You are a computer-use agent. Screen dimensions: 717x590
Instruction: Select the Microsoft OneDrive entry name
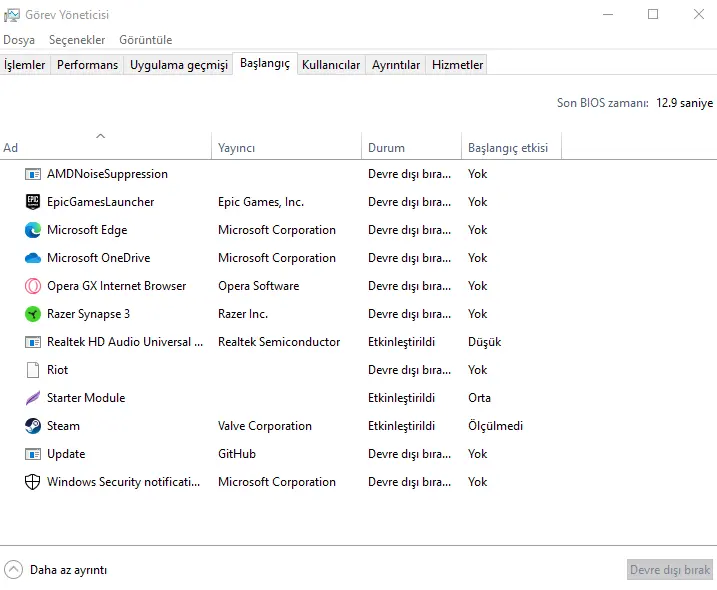[x=98, y=258]
